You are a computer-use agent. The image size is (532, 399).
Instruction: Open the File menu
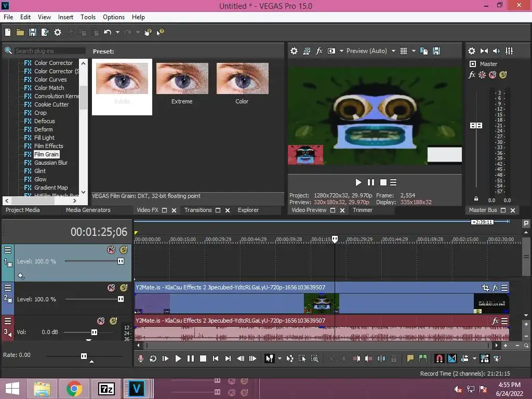point(8,17)
